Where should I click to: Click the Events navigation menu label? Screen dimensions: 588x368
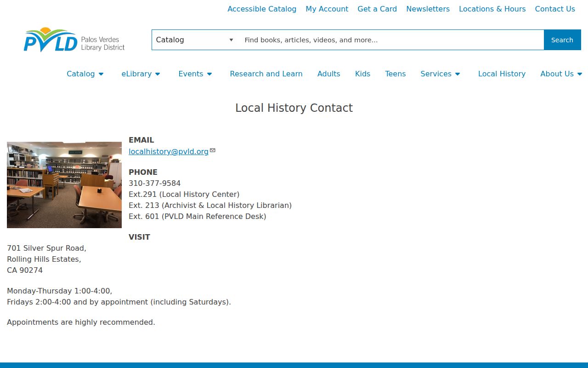[191, 74]
